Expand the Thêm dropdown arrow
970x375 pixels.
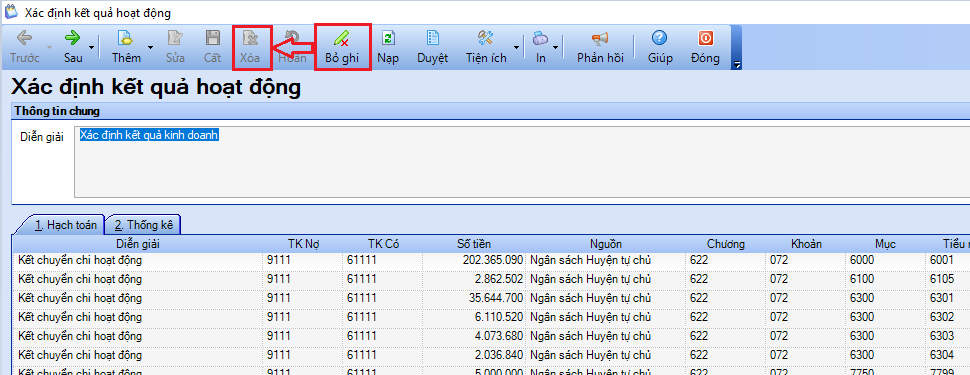coord(150,47)
